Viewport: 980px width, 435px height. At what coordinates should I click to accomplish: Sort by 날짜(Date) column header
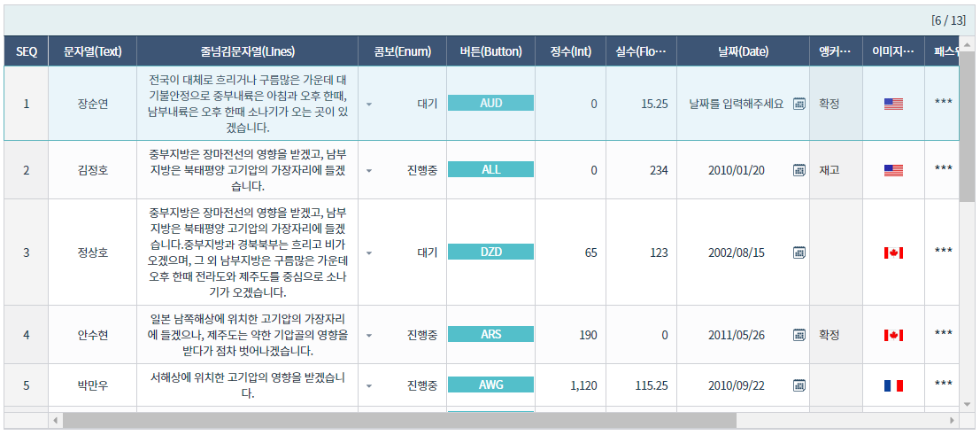pos(743,51)
